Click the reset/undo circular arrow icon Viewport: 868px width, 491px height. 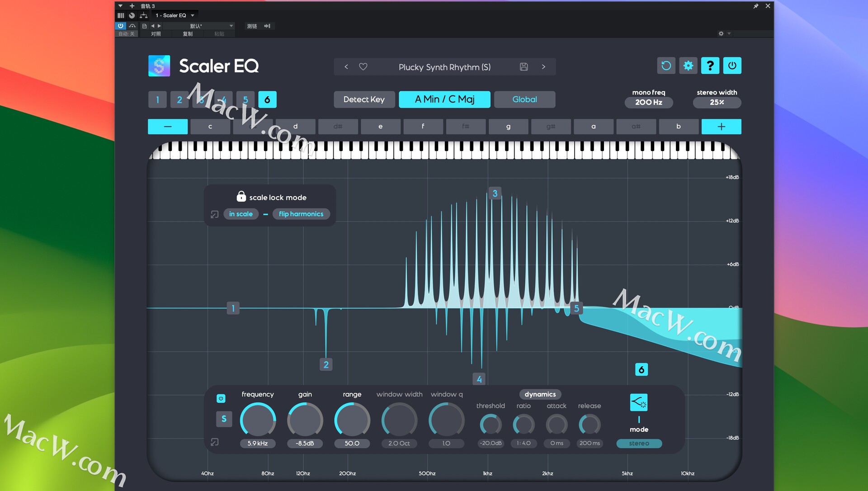point(666,66)
